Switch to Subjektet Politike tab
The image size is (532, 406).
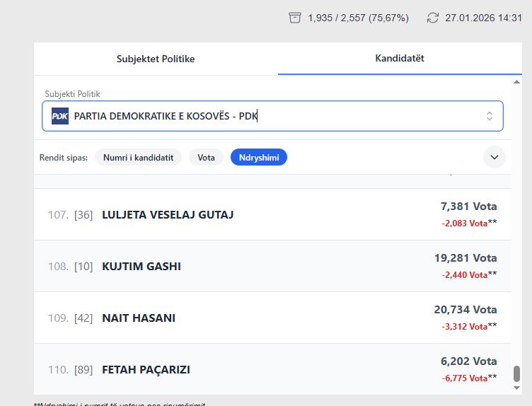[156, 59]
